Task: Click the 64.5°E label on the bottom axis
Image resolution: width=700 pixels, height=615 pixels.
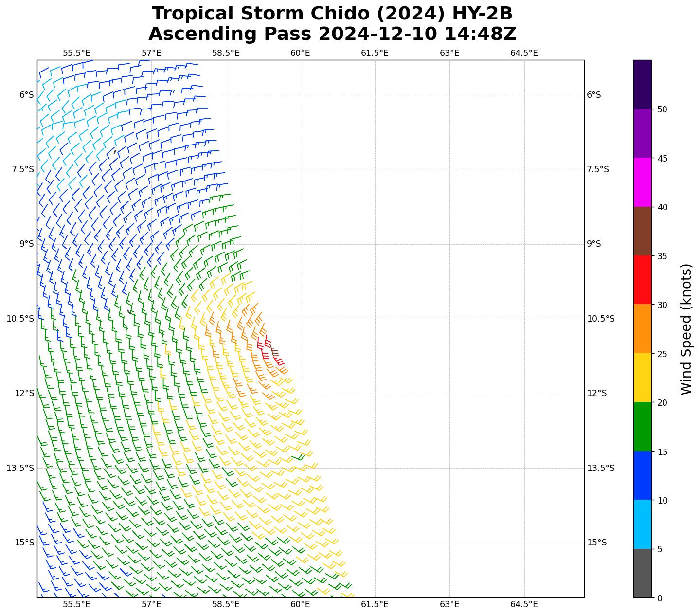Action: 524,604
